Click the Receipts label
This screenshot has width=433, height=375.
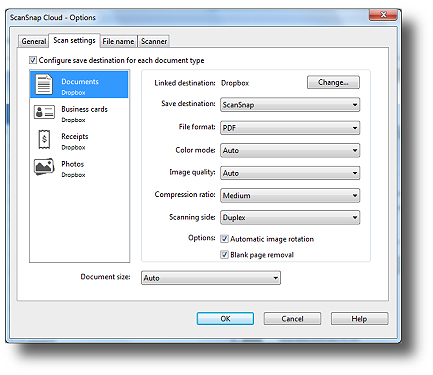point(75,136)
